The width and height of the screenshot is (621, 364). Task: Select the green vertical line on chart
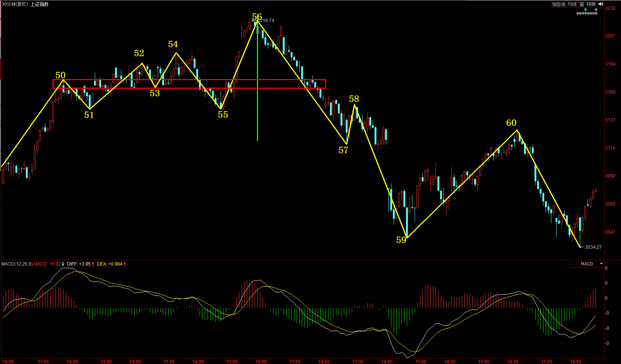point(257,112)
